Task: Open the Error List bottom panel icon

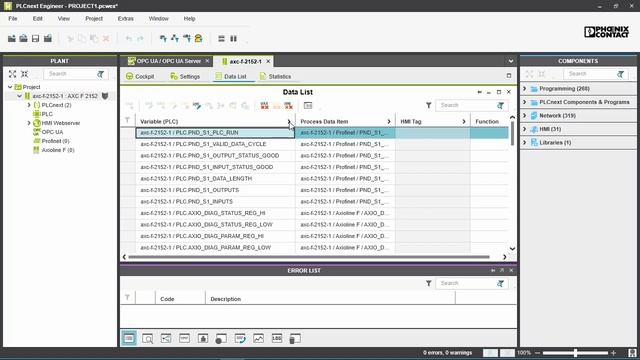Action: point(129,338)
